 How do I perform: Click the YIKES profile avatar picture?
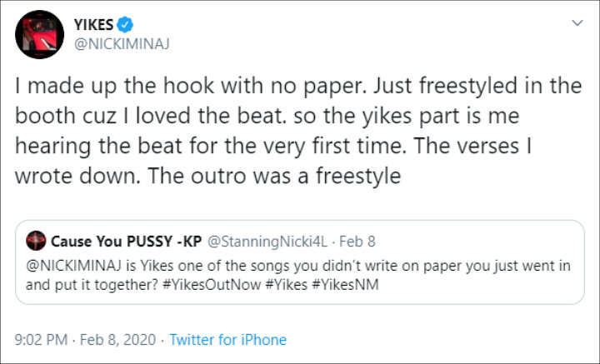[x=39, y=34]
